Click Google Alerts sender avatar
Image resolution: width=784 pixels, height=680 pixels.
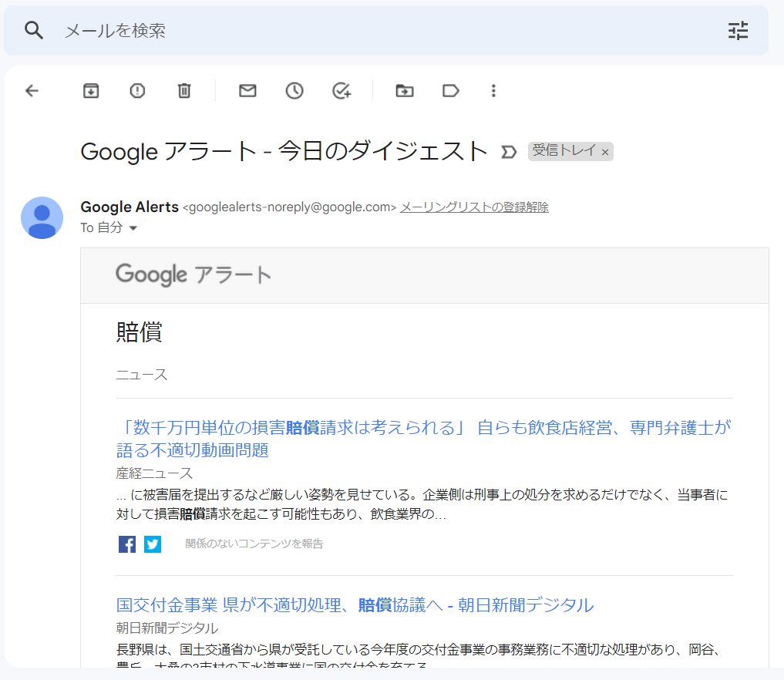(42, 217)
